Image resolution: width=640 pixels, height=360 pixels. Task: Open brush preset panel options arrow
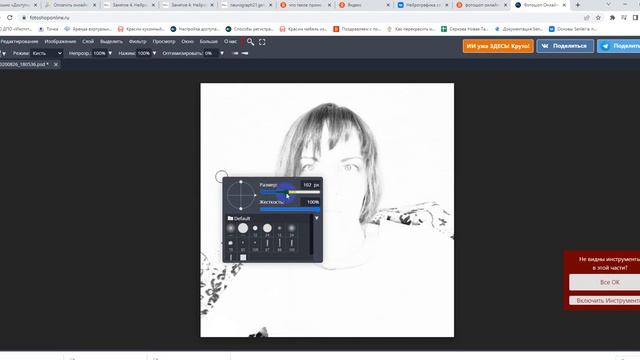[x=316, y=218]
